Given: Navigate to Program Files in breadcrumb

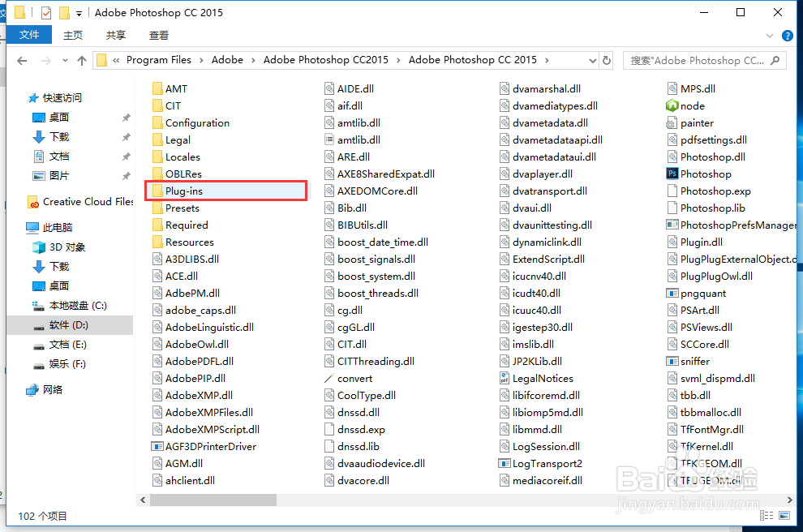Looking at the screenshot, I should click(159, 60).
